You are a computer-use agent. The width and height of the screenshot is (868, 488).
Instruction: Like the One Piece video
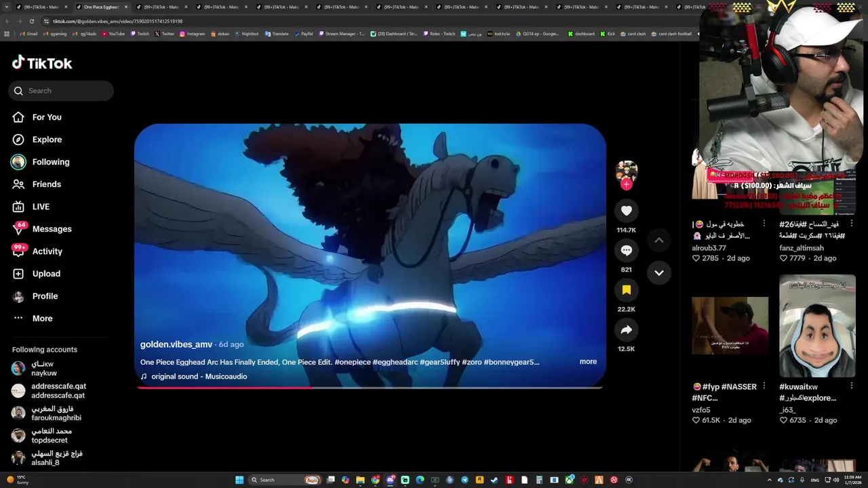pyautogui.click(x=627, y=211)
